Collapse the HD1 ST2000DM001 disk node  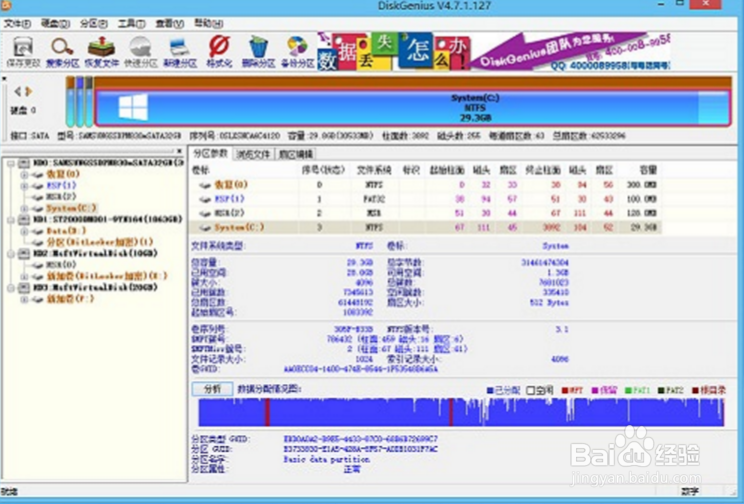pyautogui.click(x=10, y=220)
